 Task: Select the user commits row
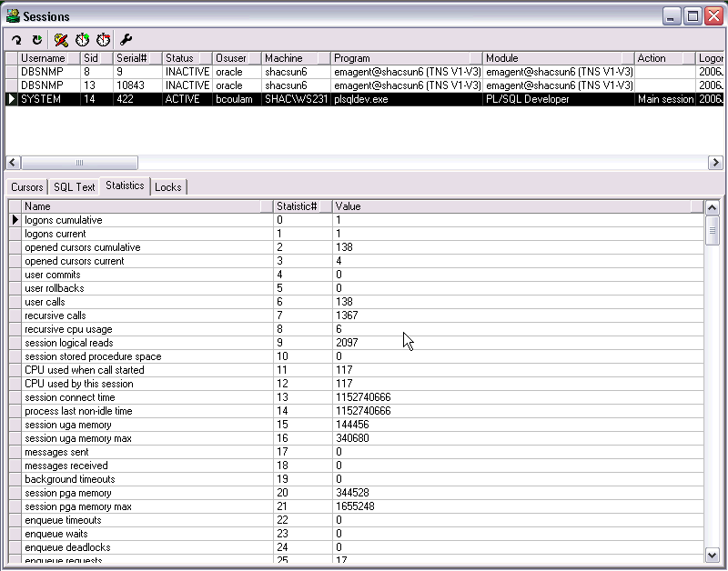[x=356, y=275]
